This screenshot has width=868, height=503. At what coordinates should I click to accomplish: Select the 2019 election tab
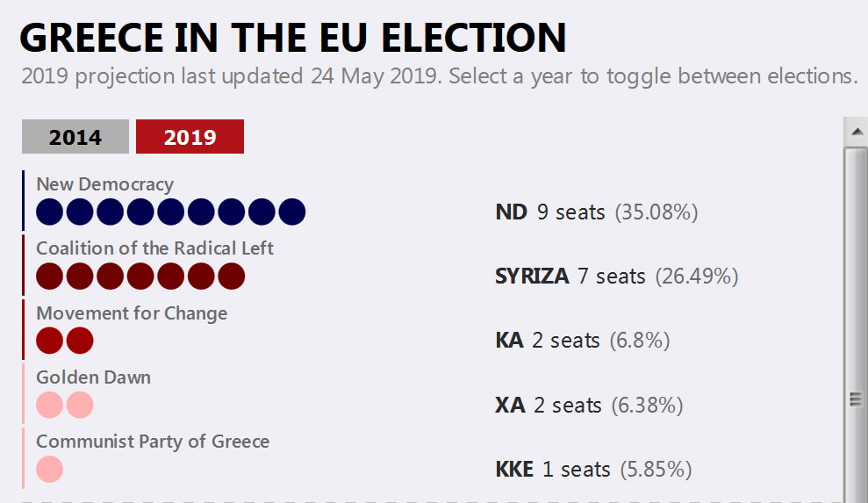[190, 136]
